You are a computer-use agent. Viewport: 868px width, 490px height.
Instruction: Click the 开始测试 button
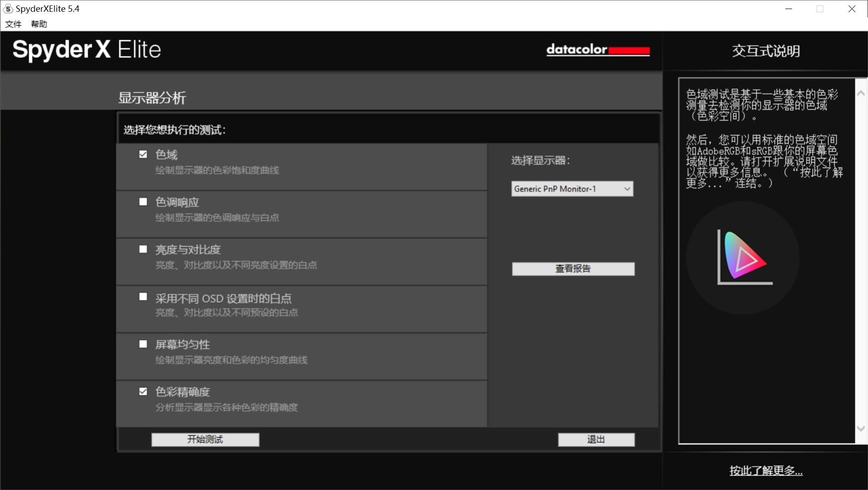pos(205,440)
